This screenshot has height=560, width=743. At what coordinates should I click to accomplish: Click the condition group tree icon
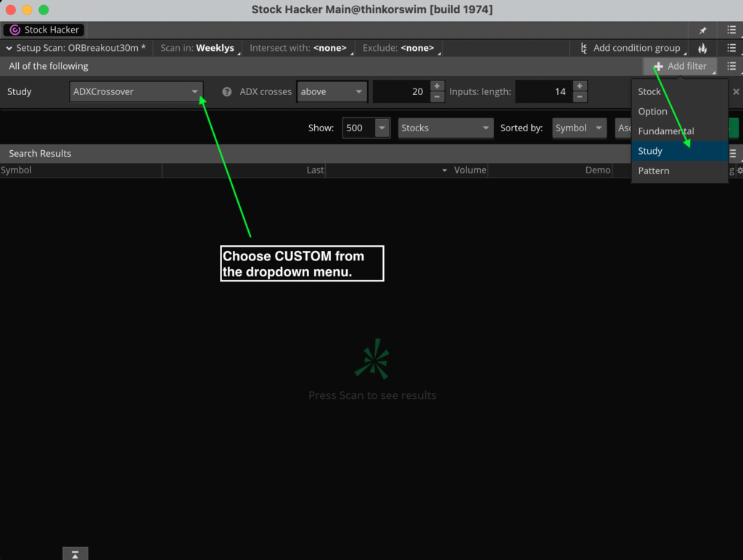584,49
